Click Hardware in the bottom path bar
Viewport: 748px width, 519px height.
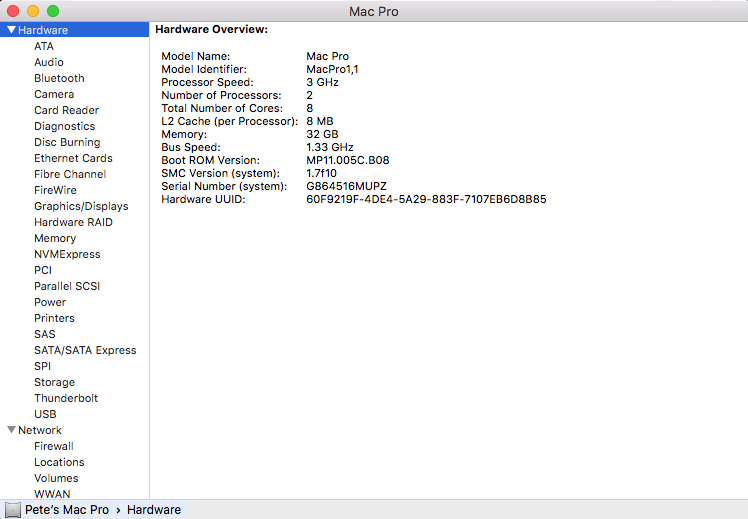(x=154, y=509)
